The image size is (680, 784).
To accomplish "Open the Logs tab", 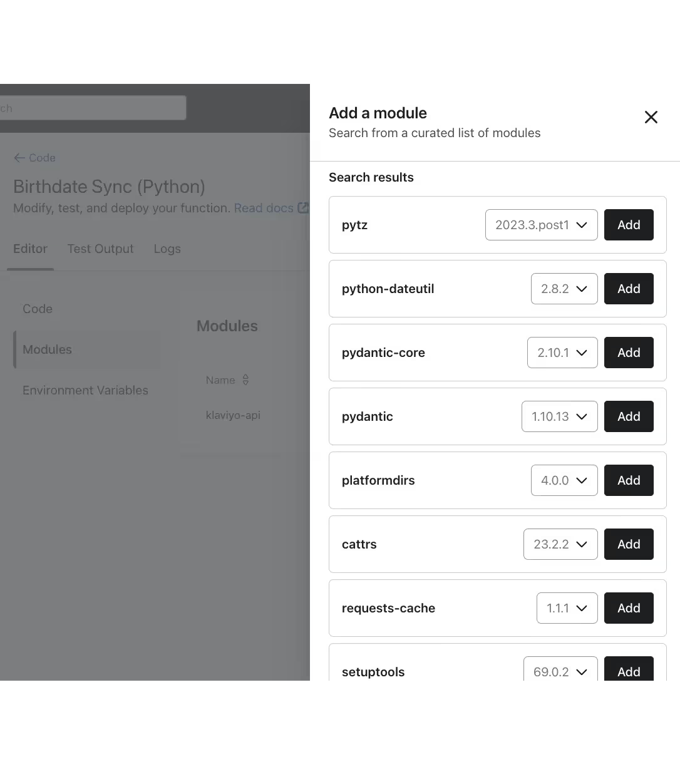I will pyautogui.click(x=167, y=249).
